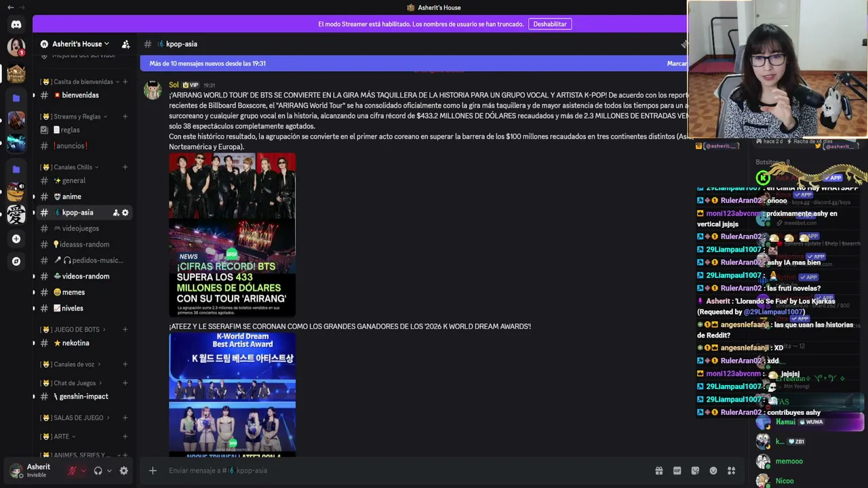This screenshot has height=488, width=868.
Task: Toggle deafen with the headphones button
Action: (98, 470)
